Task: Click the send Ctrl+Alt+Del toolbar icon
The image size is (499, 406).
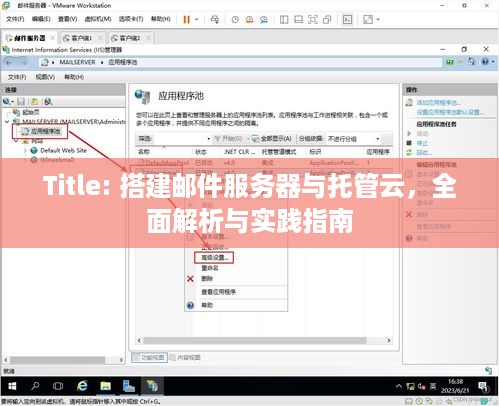Action: click(215, 20)
